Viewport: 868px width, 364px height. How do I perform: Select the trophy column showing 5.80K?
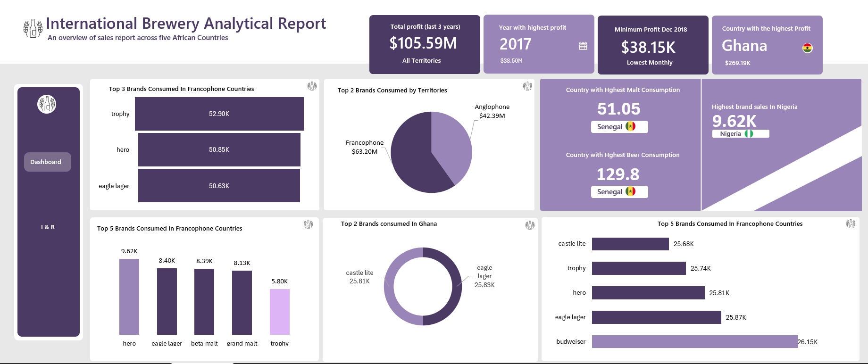click(280, 312)
